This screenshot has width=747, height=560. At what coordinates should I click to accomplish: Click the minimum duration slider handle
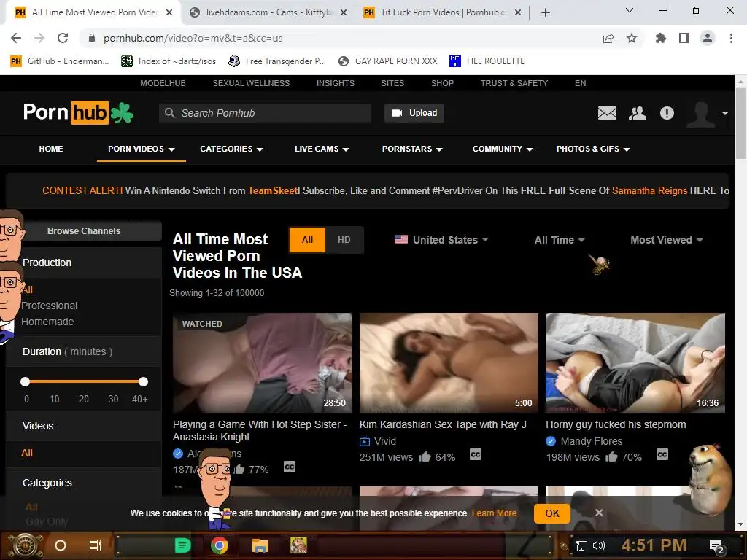point(26,381)
